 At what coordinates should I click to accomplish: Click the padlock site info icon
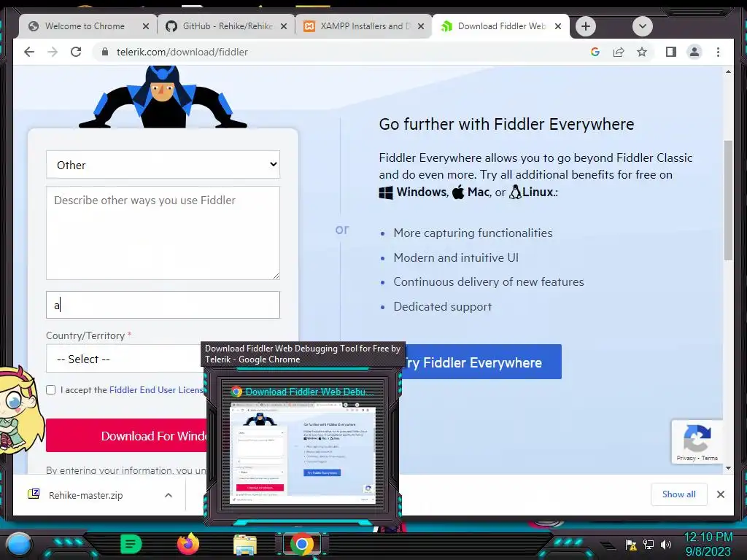pyautogui.click(x=105, y=52)
